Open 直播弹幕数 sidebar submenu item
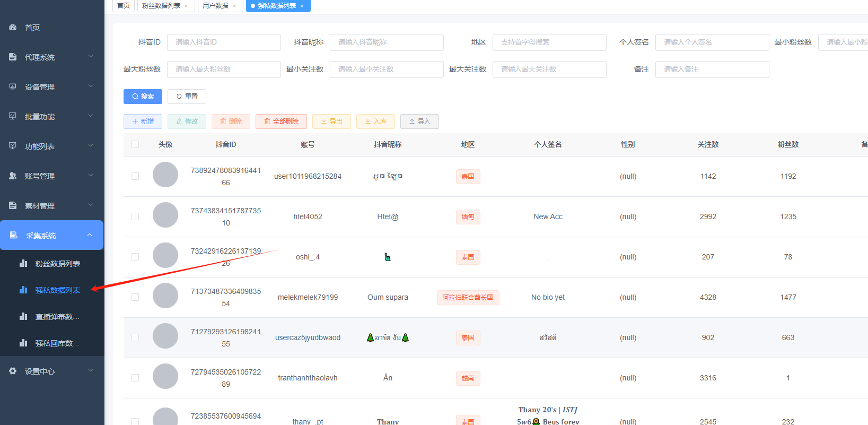This screenshot has height=425, width=868. (x=57, y=317)
